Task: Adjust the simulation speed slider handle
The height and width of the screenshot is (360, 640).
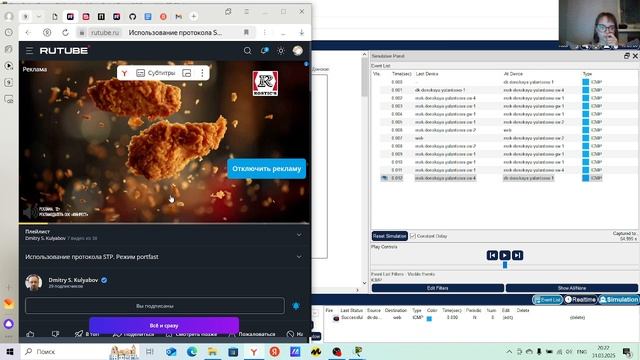Action: tap(505, 265)
